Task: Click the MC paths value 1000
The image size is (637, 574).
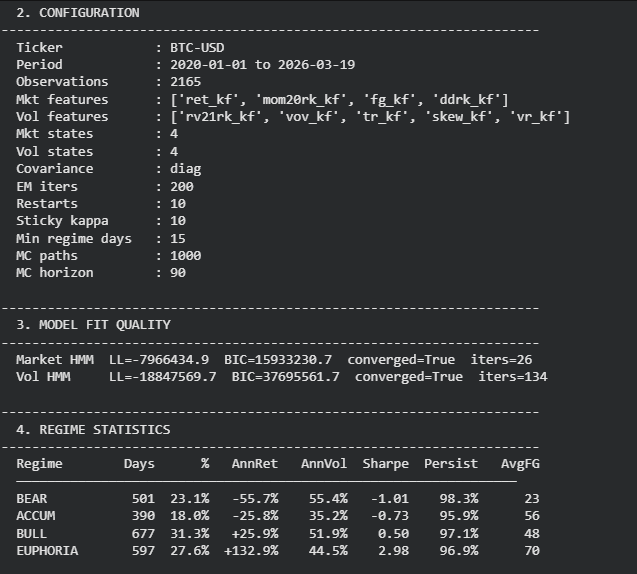Action: point(185,256)
